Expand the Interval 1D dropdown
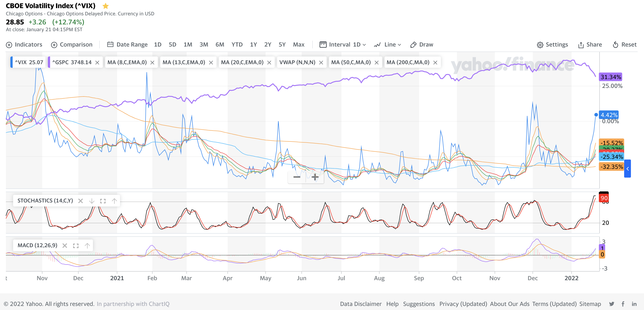 tap(343, 45)
